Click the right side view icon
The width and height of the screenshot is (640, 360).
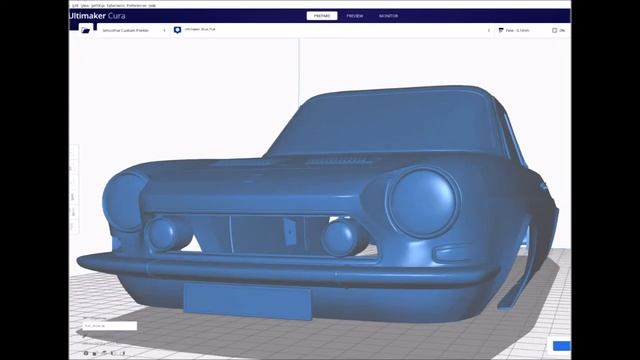point(124,353)
